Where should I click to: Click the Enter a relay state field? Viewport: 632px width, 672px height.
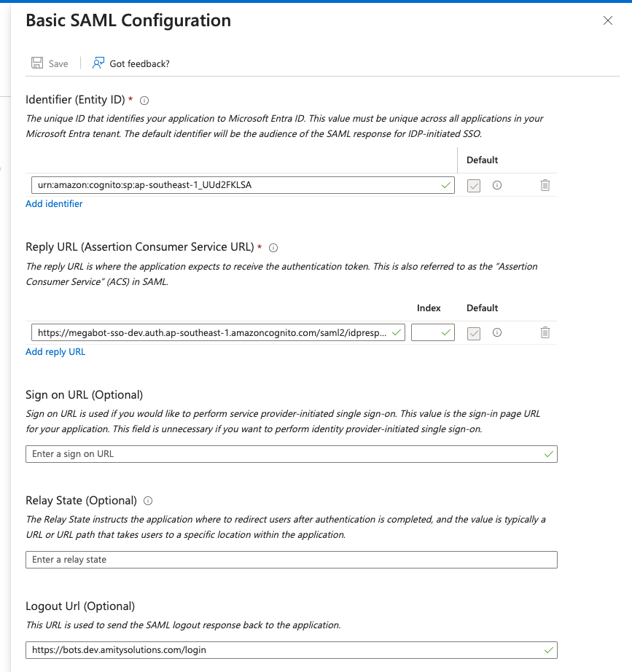[x=284, y=560]
